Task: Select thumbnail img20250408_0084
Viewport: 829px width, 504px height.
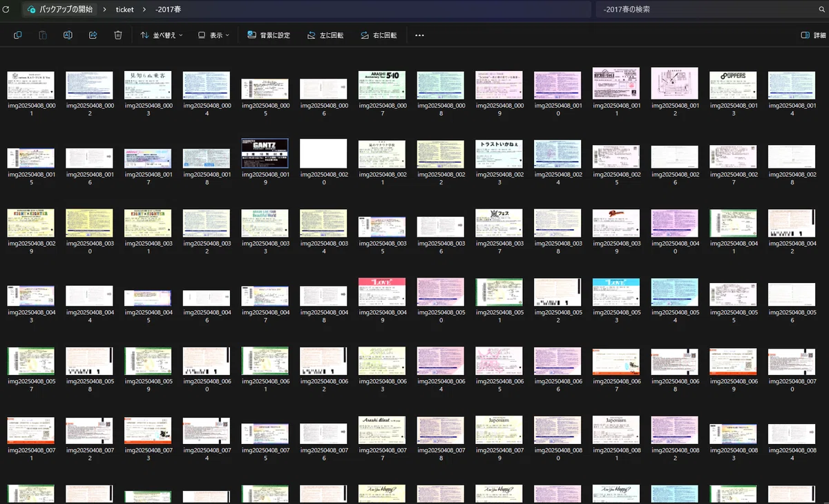Action: tap(792, 434)
